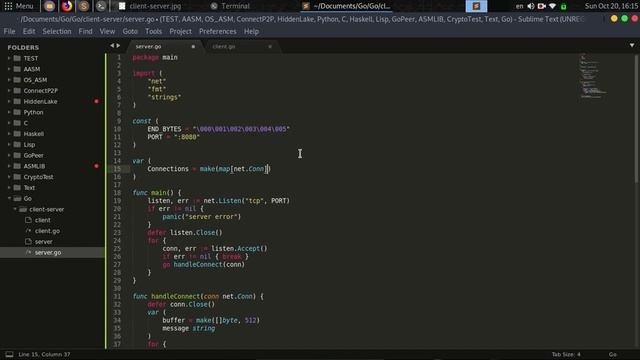640x360 pixels.
Task: Open the volume speaker indicator
Action: pos(531,6)
